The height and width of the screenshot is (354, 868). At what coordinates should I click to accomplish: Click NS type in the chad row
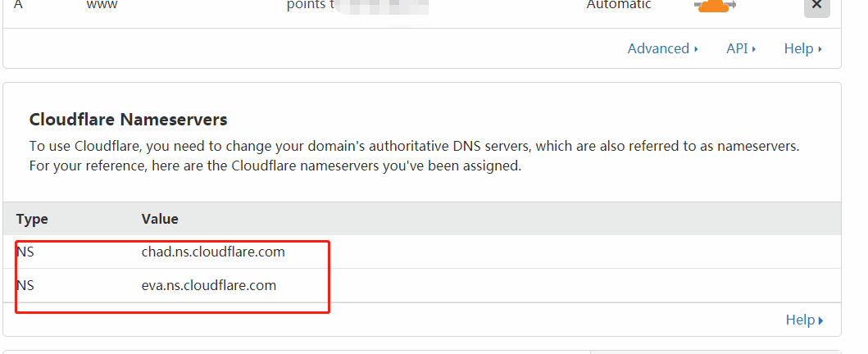point(25,252)
